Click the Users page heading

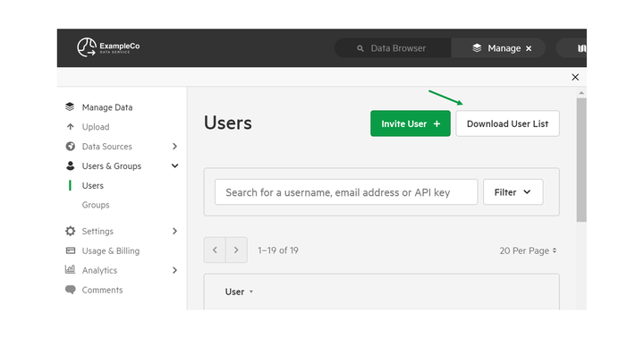click(228, 123)
